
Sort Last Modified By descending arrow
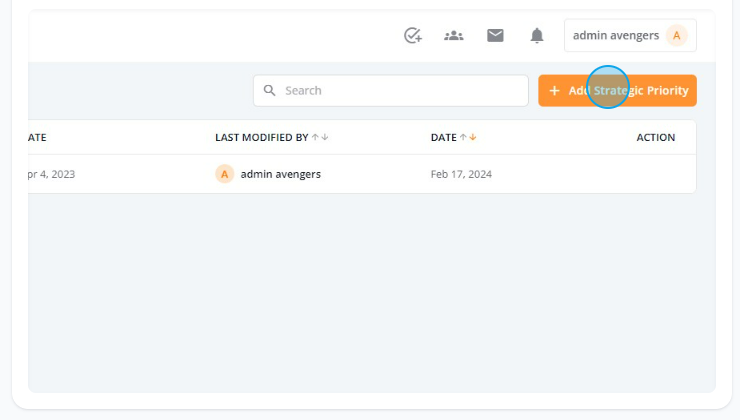click(x=325, y=137)
